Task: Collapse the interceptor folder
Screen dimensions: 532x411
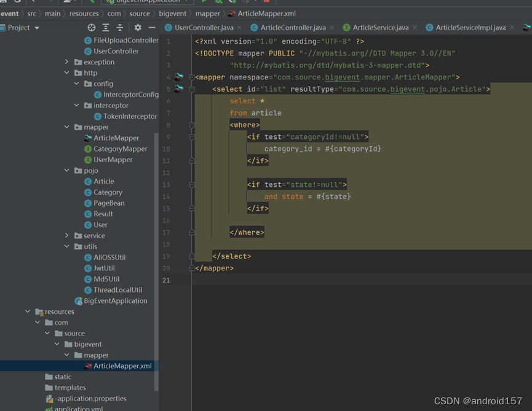Action: tap(77, 105)
